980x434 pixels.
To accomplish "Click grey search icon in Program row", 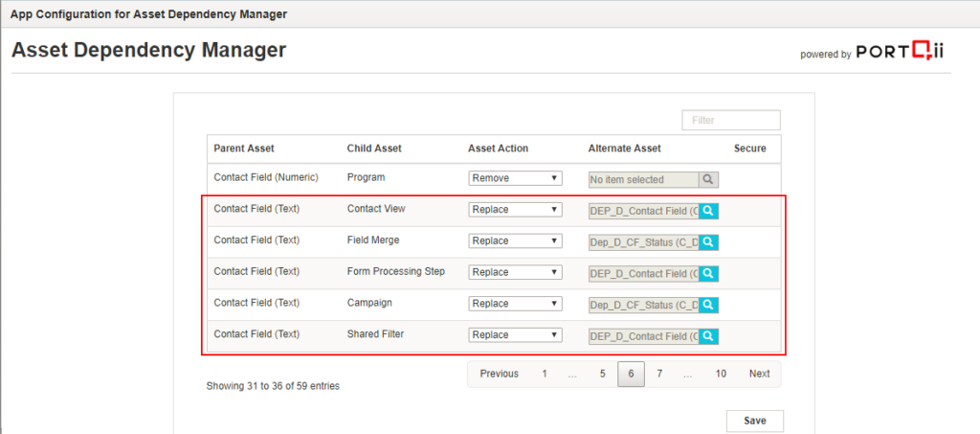I will (x=708, y=179).
